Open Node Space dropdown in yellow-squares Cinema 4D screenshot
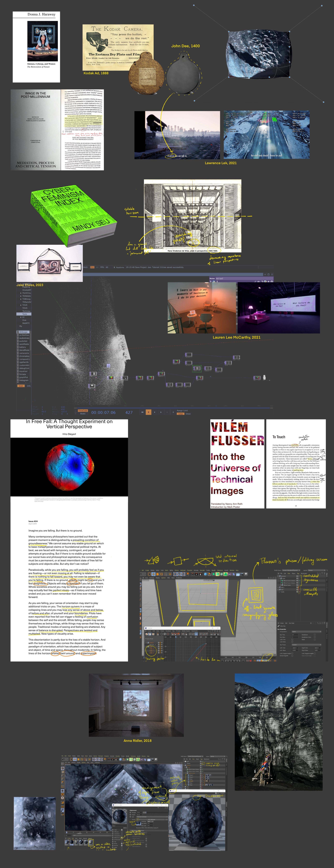This screenshot has width=334, height=868. (x=291, y=570)
